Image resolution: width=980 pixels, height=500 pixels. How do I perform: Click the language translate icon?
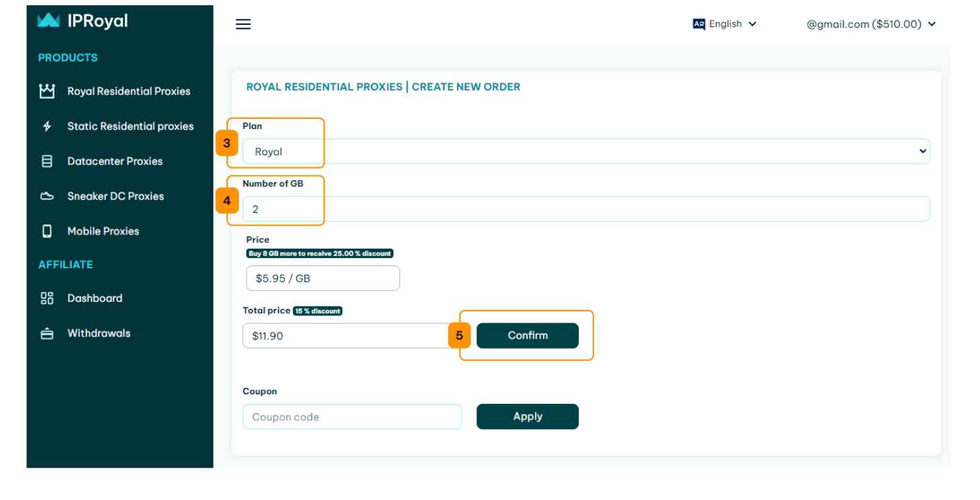pos(699,24)
